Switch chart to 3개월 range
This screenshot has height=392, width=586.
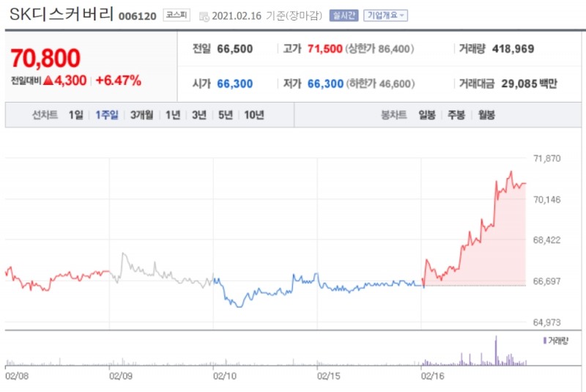click(x=142, y=115)
